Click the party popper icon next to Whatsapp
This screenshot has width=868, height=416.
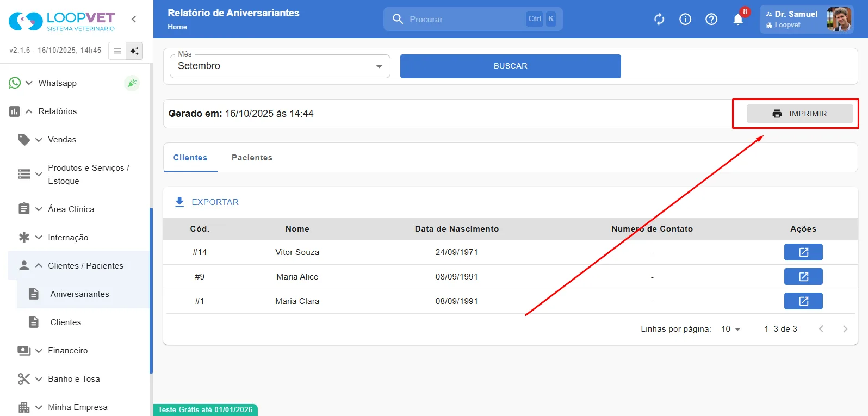coord(132,83)
